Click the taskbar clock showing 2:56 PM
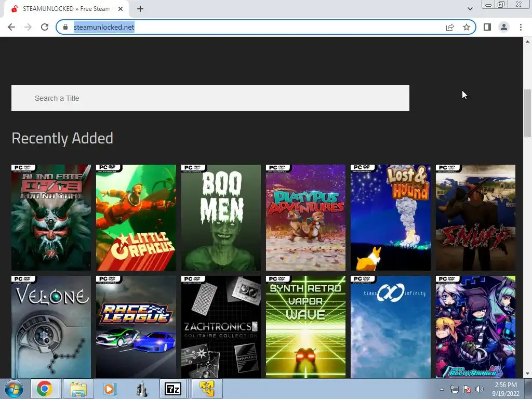Viewport: 532px width, 399px height. tap(506, 389)
